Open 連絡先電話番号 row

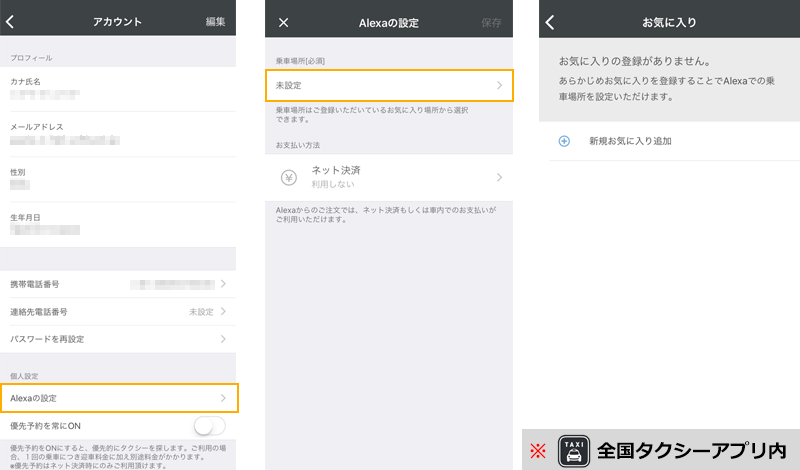coord(118,312)
